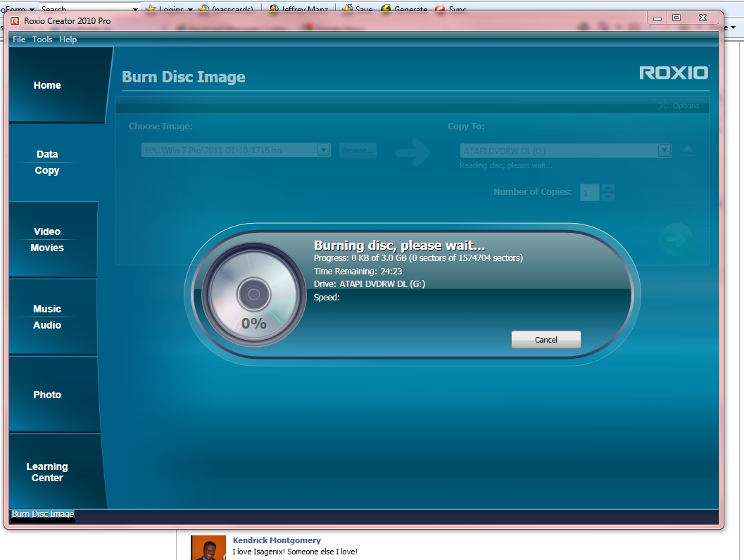Open the Video Movies tab
The height and width of the screenshot is (560, 744).
[53, 239]
